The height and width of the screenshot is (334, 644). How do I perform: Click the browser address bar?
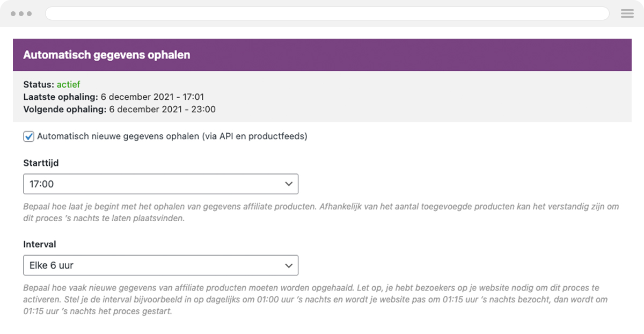(x=326, y=13)
